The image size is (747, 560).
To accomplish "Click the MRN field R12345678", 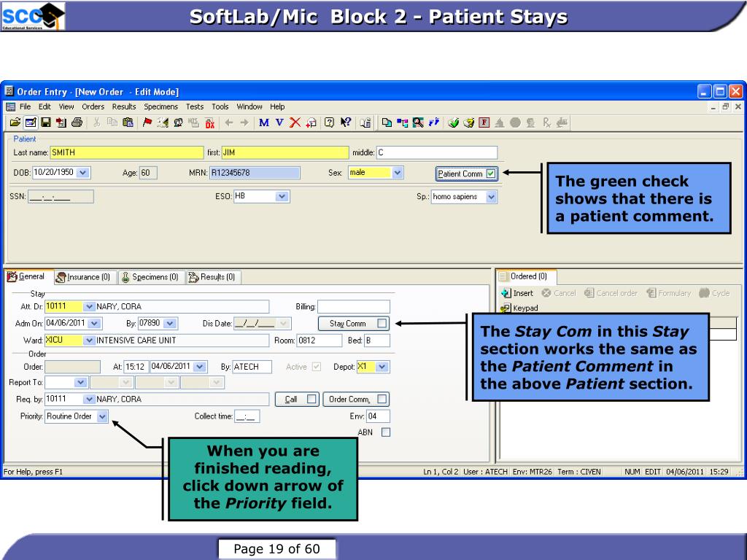I will click(x=255, y=173).
